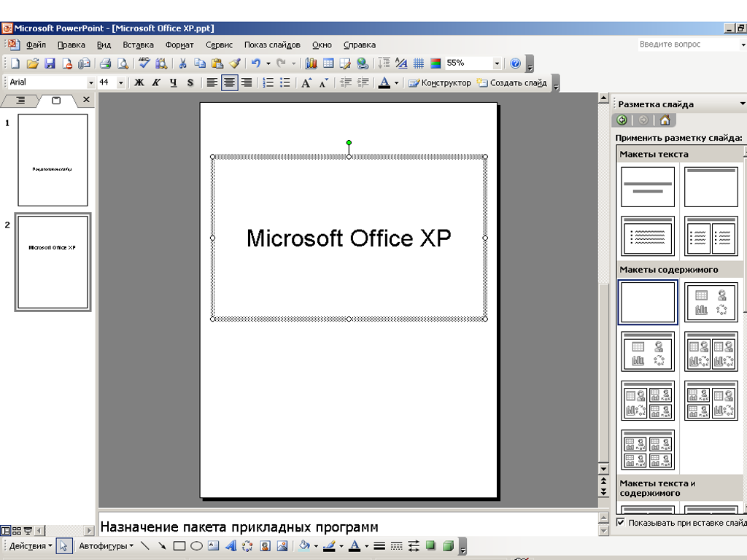
Task: Select the Rectangle drawing tool
Action: pyautogui.click(x=179, y=546)
